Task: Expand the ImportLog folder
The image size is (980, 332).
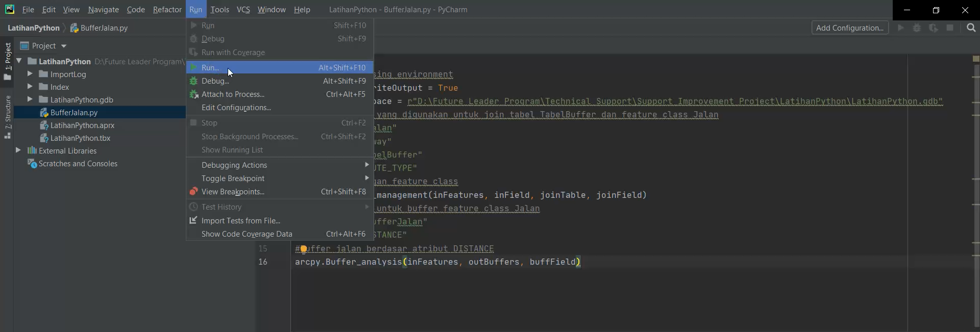Action: (30, 74)
